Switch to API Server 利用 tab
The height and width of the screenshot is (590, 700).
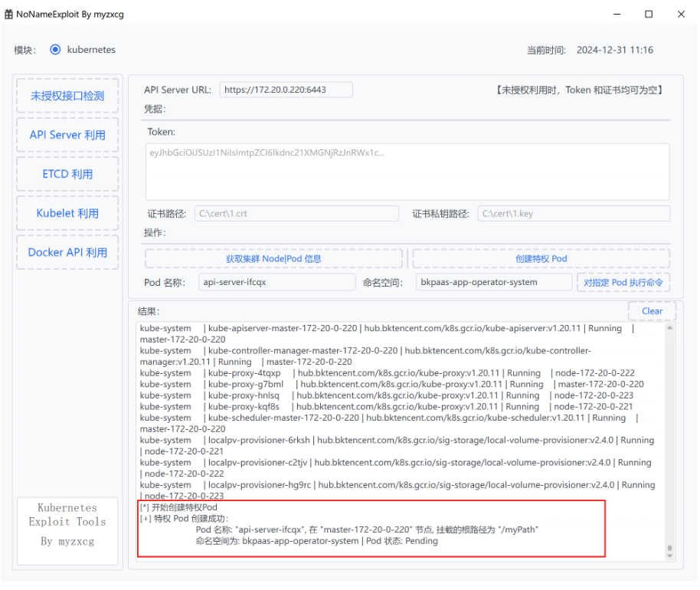(x=67, y=135)
